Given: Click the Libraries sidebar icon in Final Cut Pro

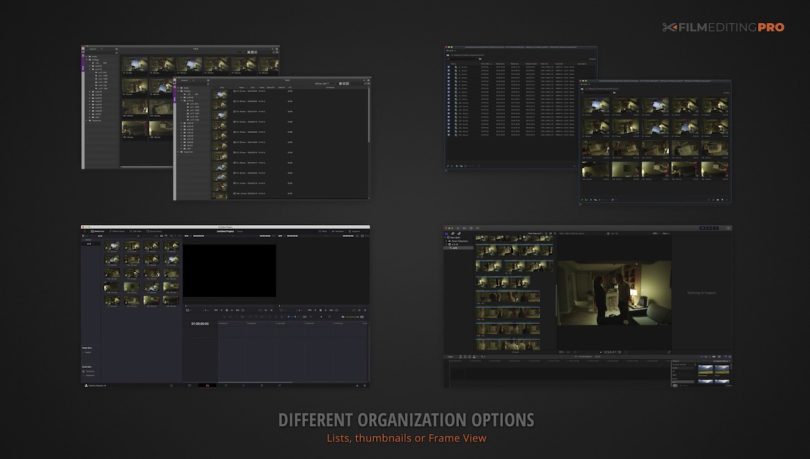Looking at the screenshot, I should [446, 233].
